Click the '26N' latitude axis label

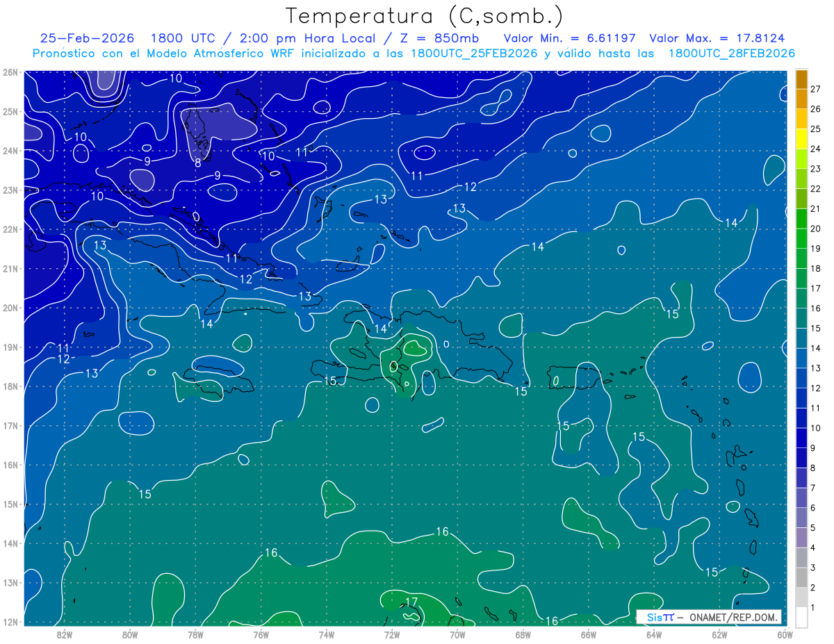(x=10, y=72)
